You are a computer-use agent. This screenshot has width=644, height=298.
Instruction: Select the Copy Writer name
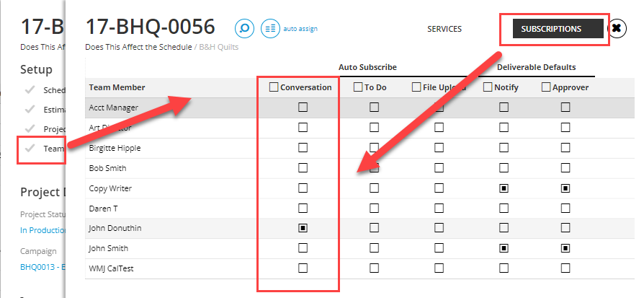[110, 188]
